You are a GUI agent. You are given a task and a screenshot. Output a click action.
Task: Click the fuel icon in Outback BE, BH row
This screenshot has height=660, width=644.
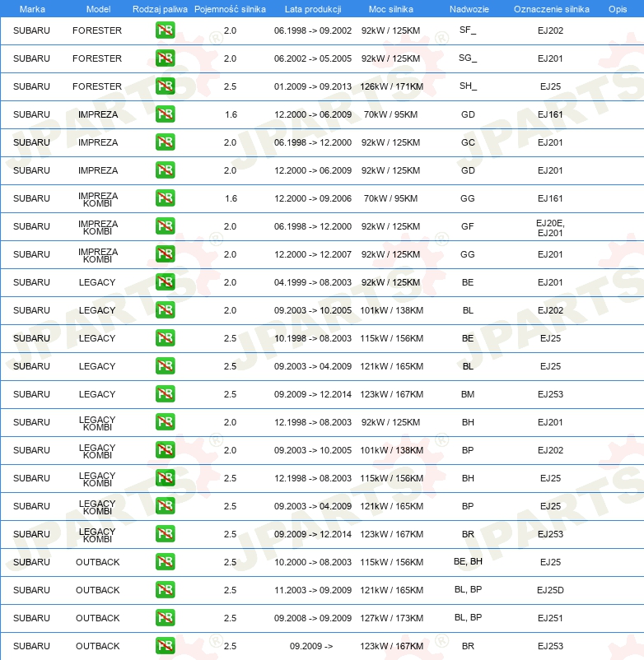pos(165,562)
